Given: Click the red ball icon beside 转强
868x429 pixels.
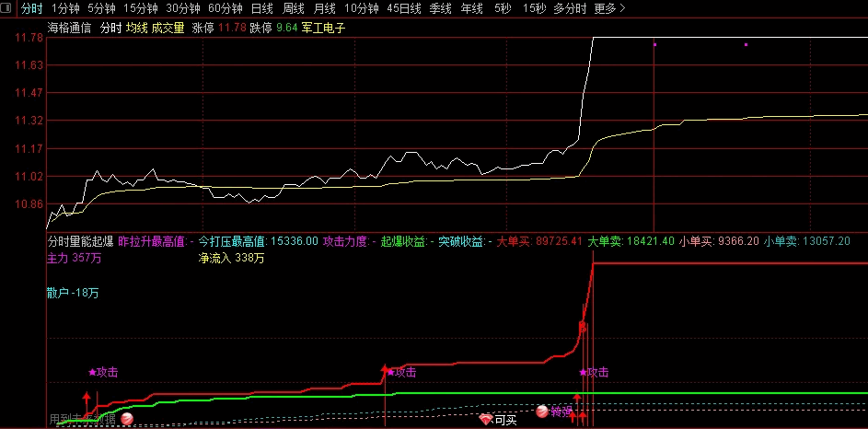Looking at the screenshot, I should click(542, 411).
